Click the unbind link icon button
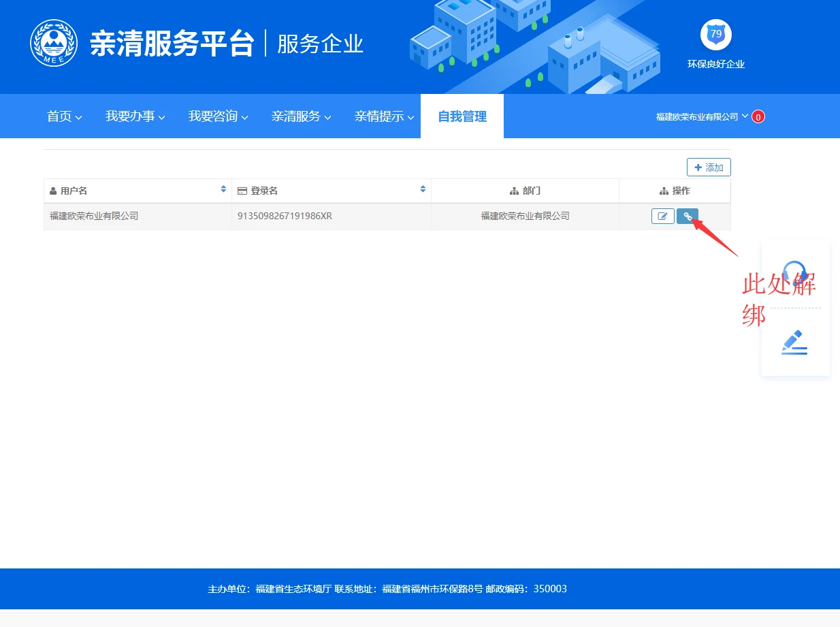 click(688, 216)
